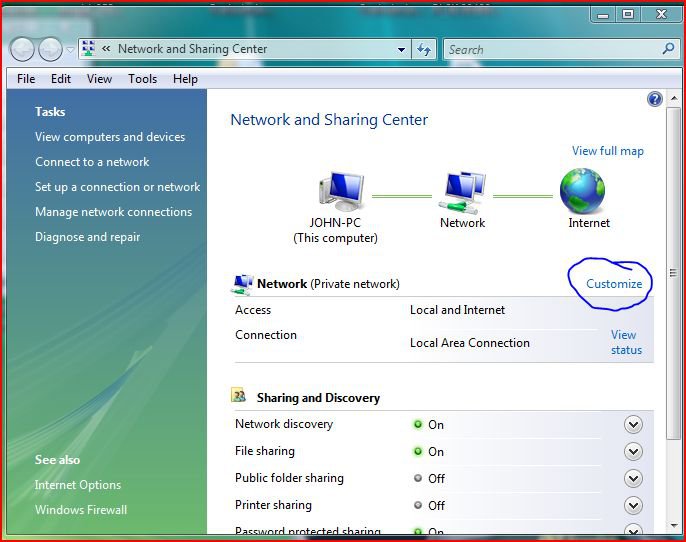686x542 pixels.
Task: Click the scrollbar up arrow
Action: (x=673, y=98)
